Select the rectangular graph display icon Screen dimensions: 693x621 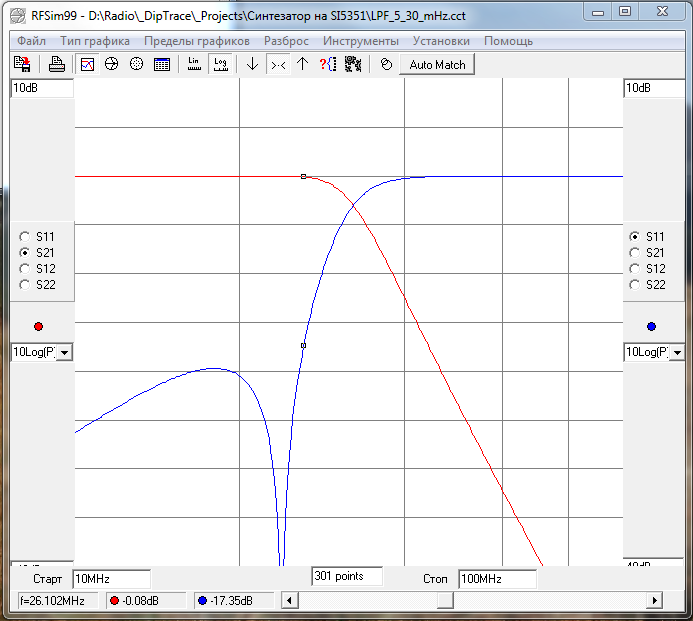[x=87, y=65]
